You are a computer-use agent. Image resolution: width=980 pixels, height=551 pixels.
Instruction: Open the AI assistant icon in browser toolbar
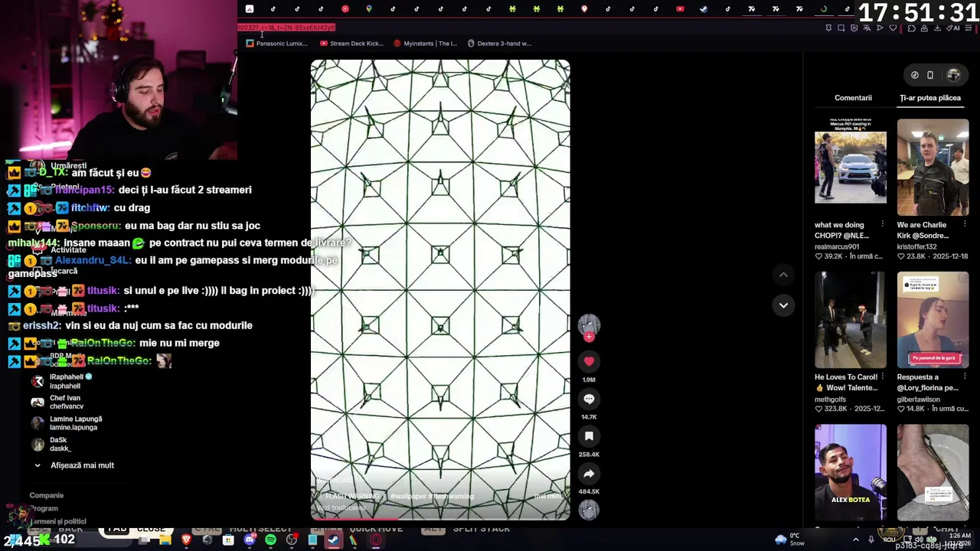tap(953, 28)
